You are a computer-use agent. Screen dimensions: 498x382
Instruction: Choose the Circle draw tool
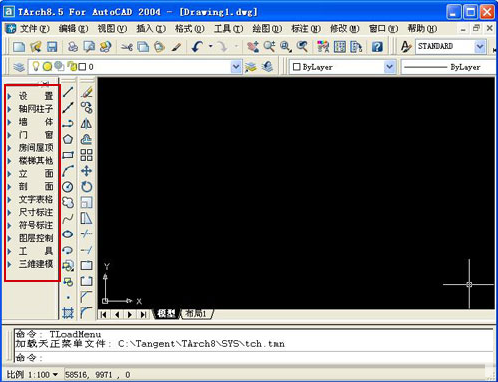click(x=68, y=187)
